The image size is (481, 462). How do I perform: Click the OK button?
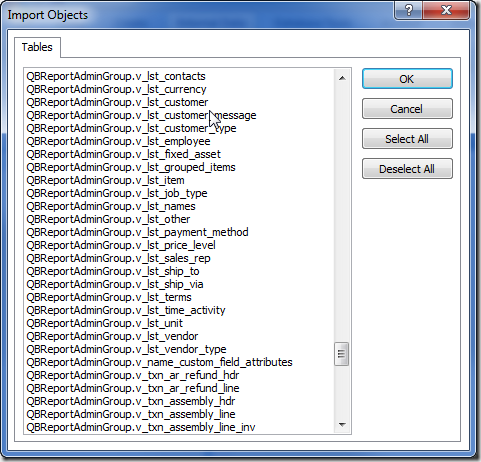(x=407, y=79)
